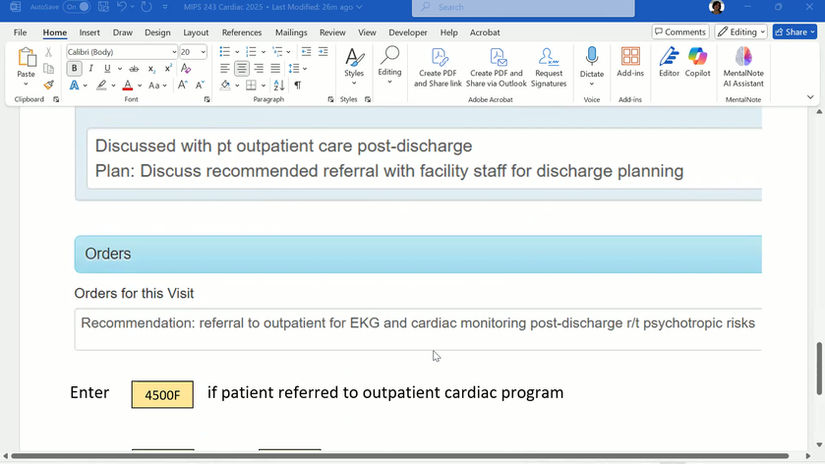Apply red font color
This screenshot has width=825, height=464.
tap(127, 85)
